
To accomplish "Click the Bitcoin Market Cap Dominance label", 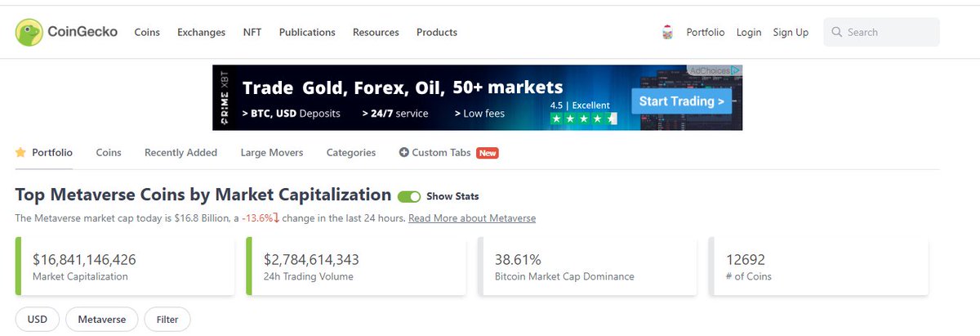I will pos(564,276).
